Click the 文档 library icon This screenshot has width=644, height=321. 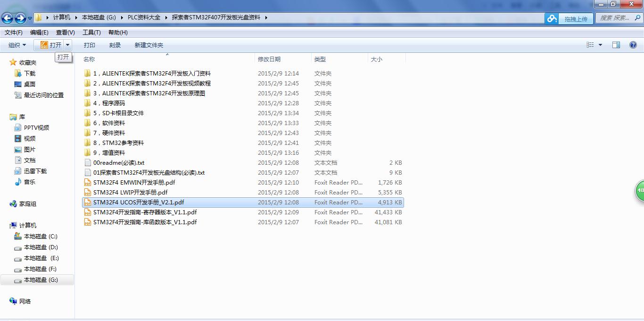point(18,160)
